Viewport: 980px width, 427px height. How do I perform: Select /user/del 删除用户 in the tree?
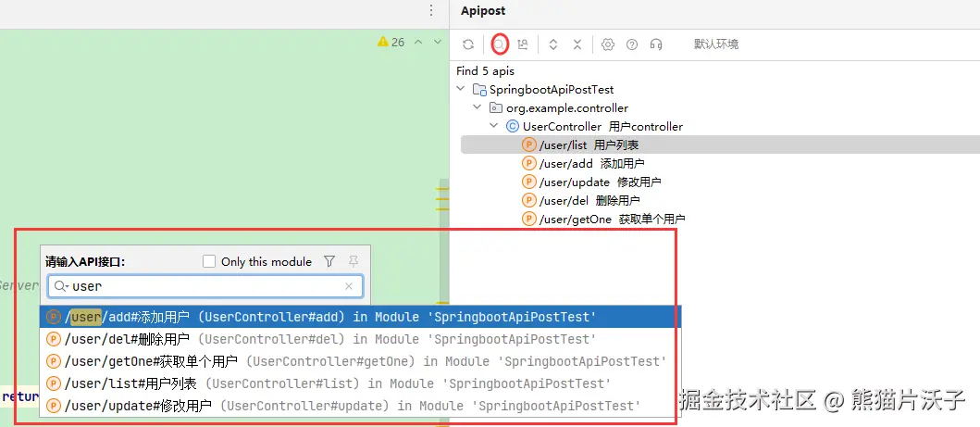coord(589,201)
